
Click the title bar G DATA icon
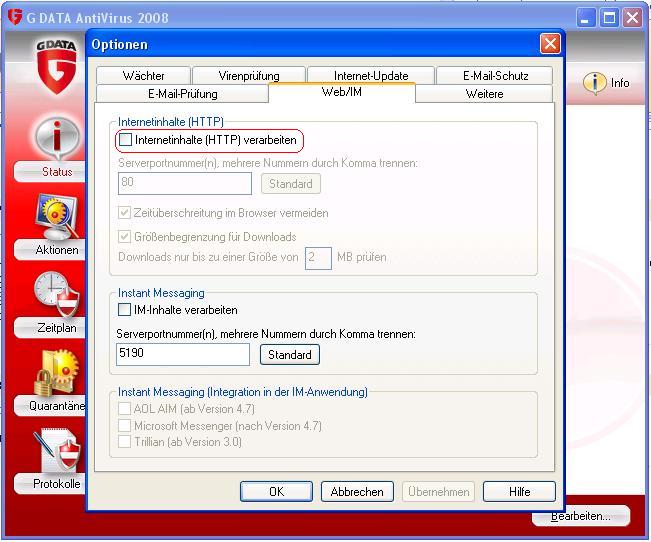(x=15, y=17)
